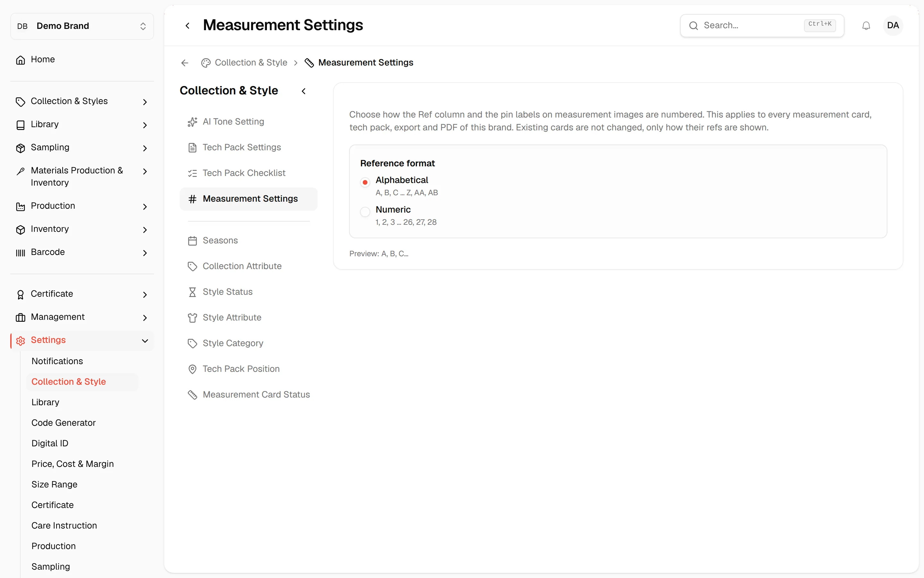The width and height of the screenshot is (924, 578).
Task: Click the back chevron beside page title
Action: click(x=187, y=26)
